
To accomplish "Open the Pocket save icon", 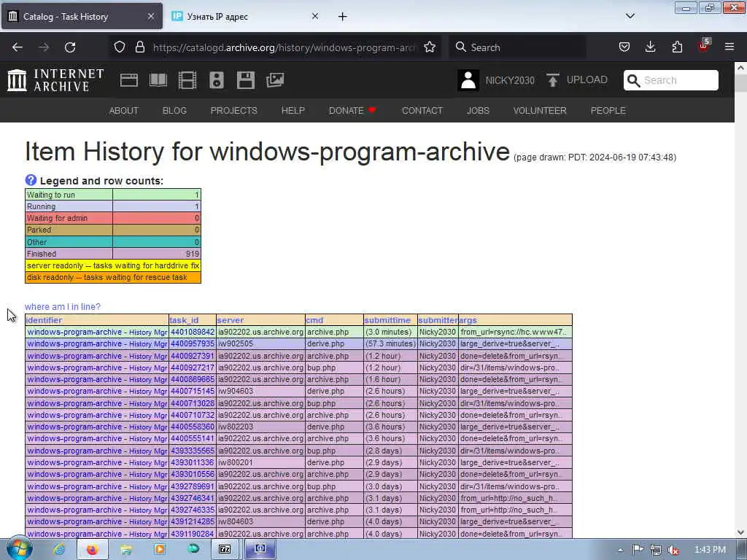I will tap(624, 47).
